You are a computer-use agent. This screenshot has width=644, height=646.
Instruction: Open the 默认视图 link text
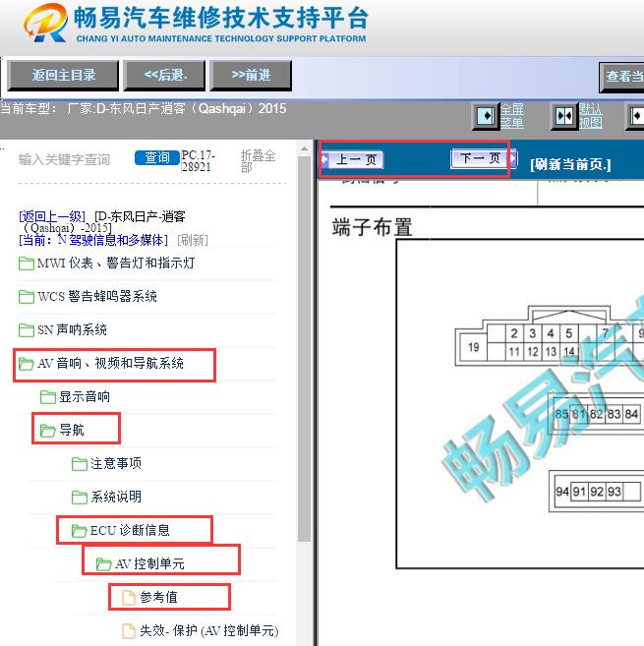pyautogui.click(x=591, y=116)
